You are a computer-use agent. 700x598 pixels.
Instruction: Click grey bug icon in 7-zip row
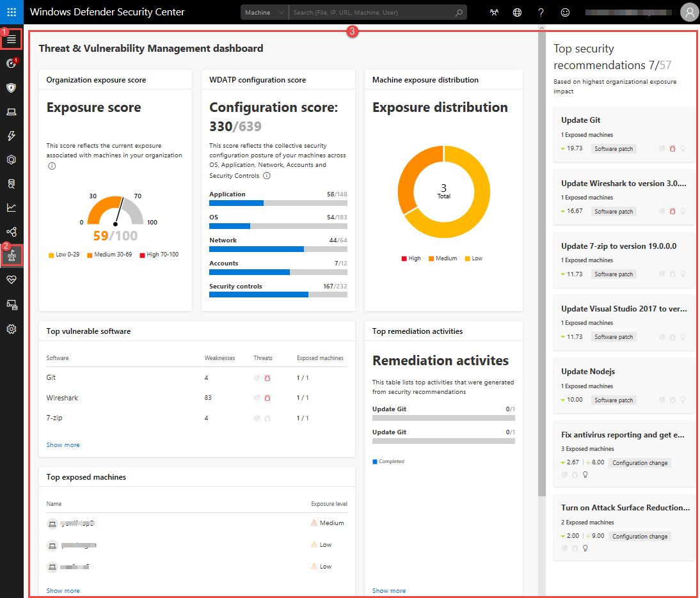coord(267,418)
